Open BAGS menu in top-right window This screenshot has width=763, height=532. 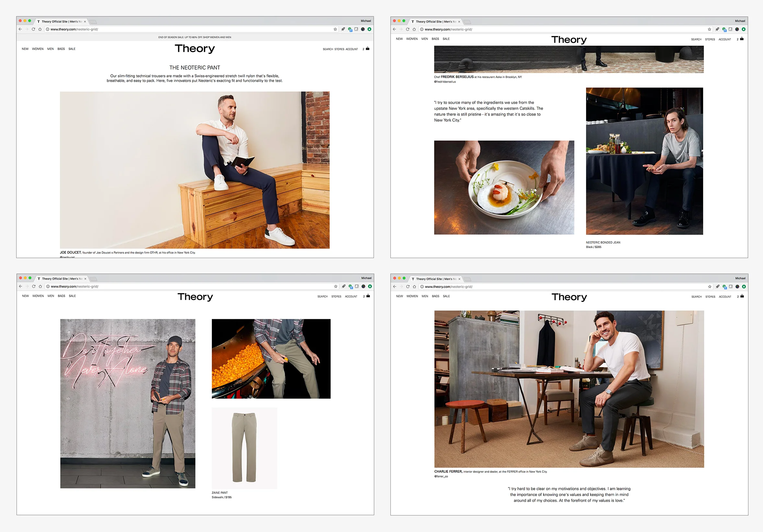pyautogui.click(x=435, y=39)
